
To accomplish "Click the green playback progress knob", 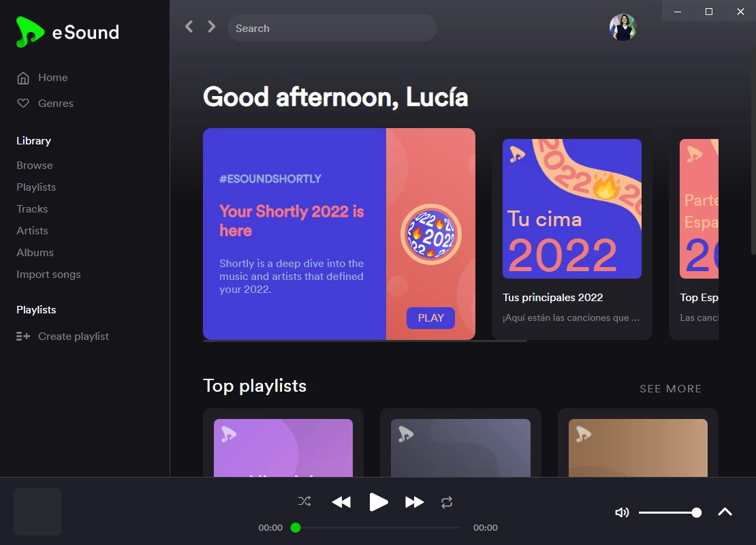I will [x=296, y=528].
